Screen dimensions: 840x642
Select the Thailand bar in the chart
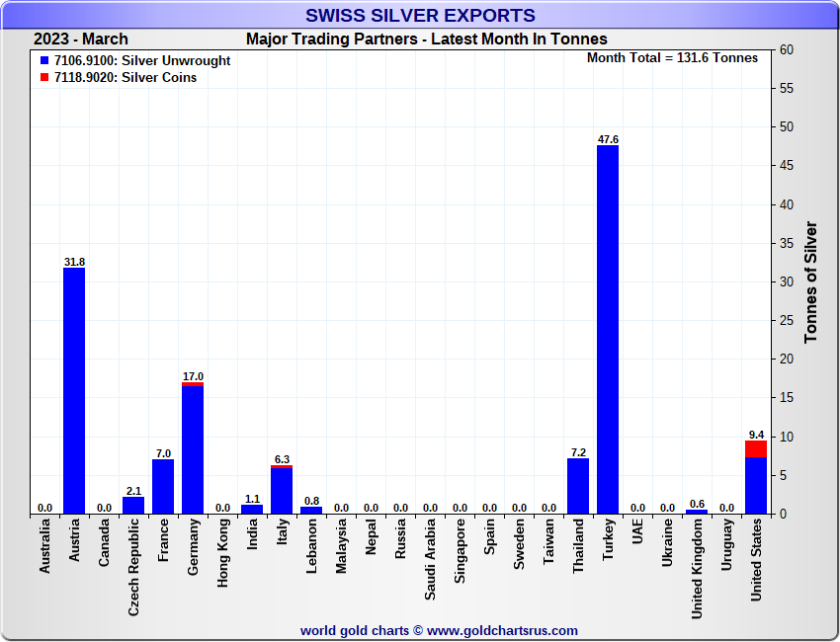click(578, 486)
